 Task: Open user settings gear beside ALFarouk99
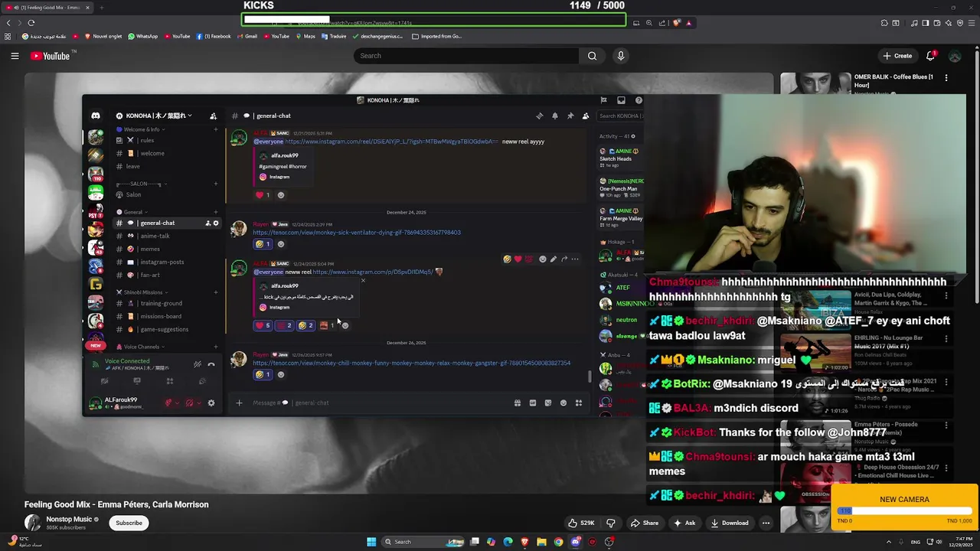211,403
